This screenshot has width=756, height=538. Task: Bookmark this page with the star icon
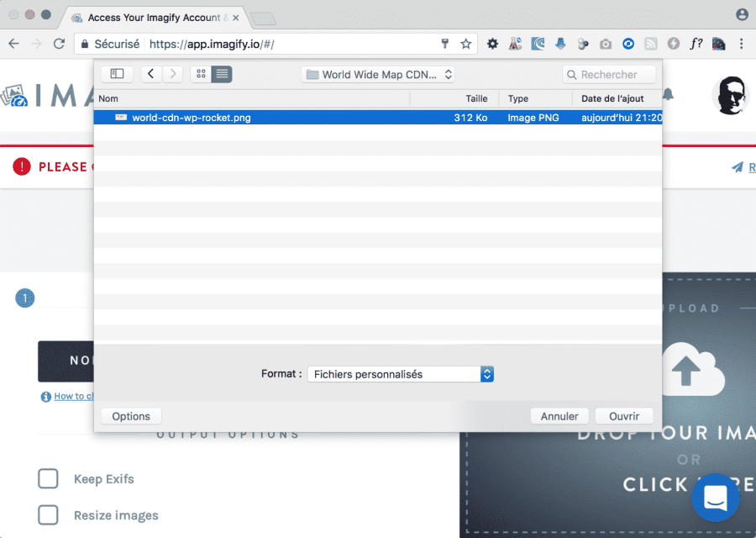[466, 44]
